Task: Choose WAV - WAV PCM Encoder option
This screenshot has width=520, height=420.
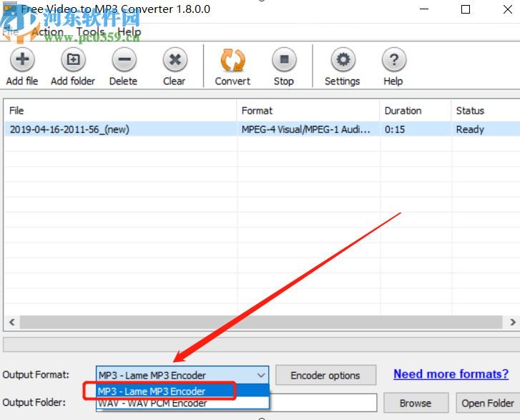Action: pyautogui.click(x=182, y=403)
